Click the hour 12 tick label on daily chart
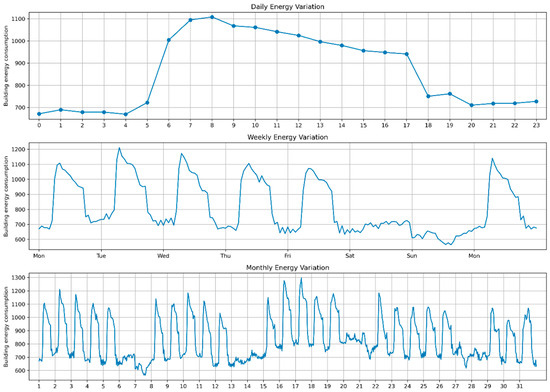This screenshot has width=550, height=392. click(299, 125)
